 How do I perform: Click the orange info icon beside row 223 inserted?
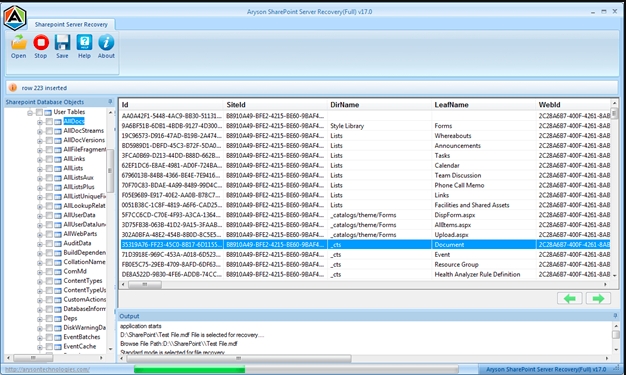tap(13, 87)
